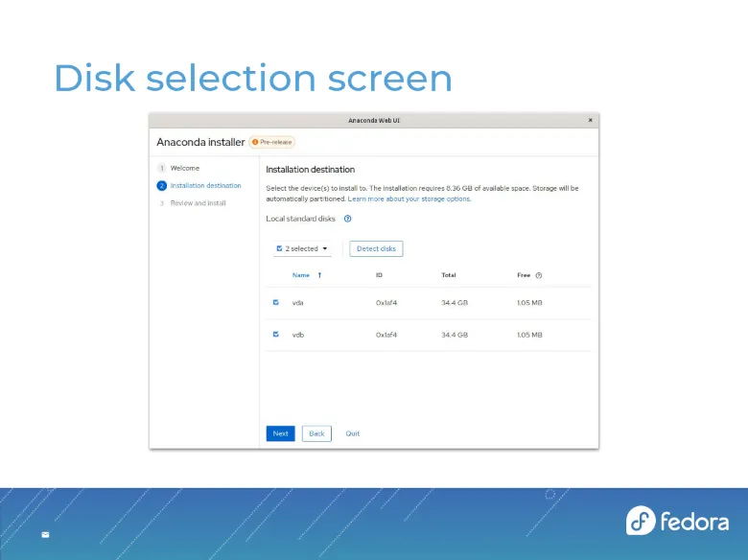
Task: Click the Fedora logo
Action: click(x=677, y=521)
